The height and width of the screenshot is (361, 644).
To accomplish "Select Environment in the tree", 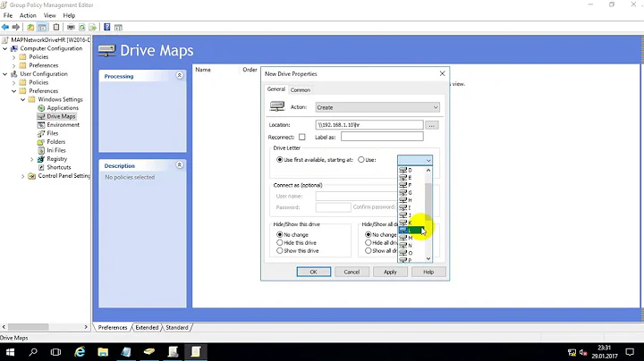I will (x=63, y=125).
